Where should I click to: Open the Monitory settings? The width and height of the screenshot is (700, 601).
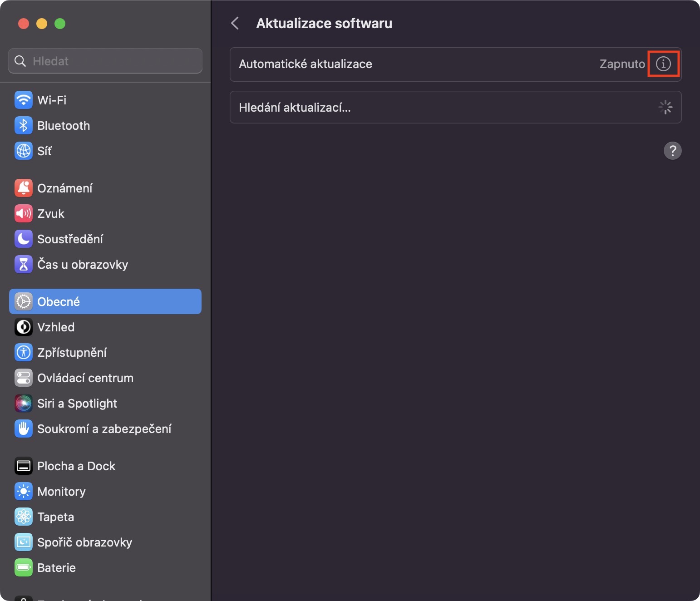point(61,491)
